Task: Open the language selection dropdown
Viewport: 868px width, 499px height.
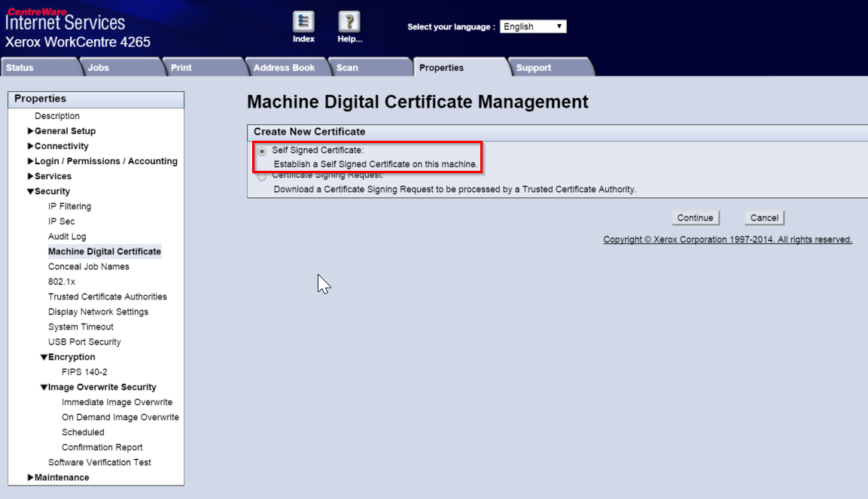Action: (533, 26)
